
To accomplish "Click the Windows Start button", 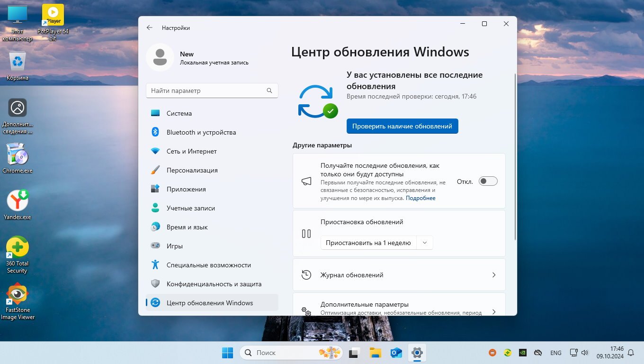I will point(227,353).
